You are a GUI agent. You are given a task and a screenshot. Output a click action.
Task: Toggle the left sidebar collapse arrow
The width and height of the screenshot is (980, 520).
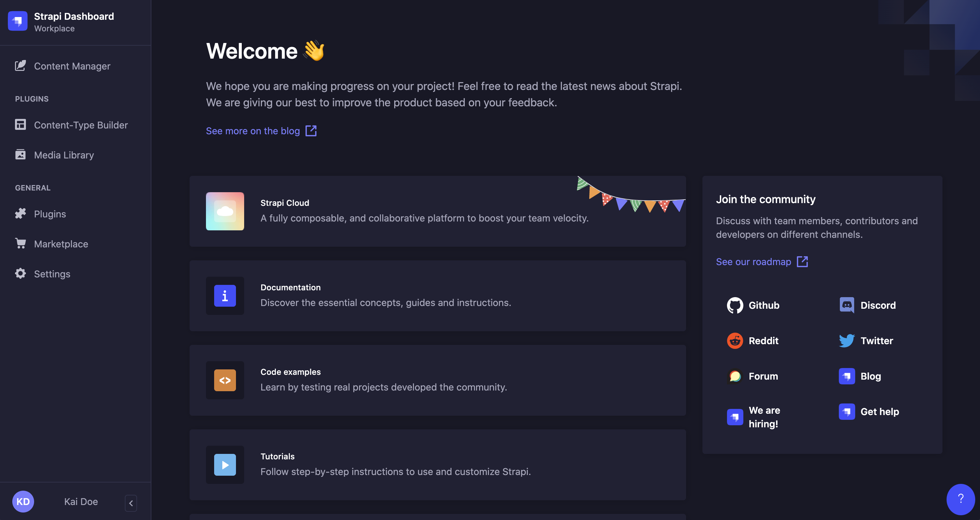(x=131, y=503)
